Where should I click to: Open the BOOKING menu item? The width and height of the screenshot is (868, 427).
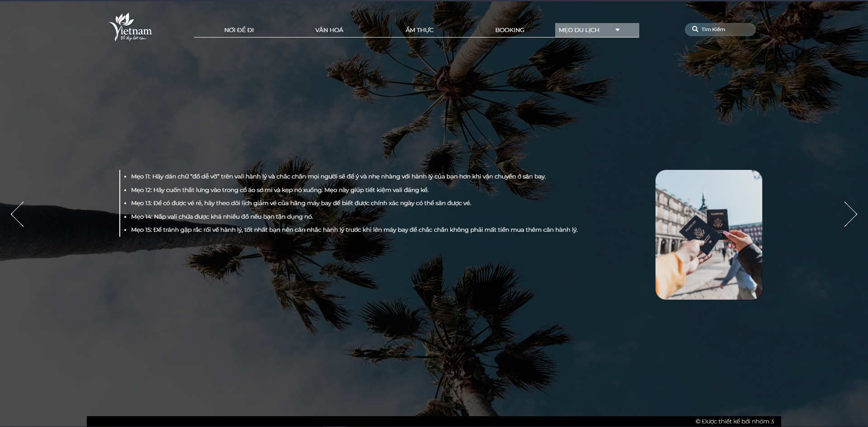click(509, 30)
